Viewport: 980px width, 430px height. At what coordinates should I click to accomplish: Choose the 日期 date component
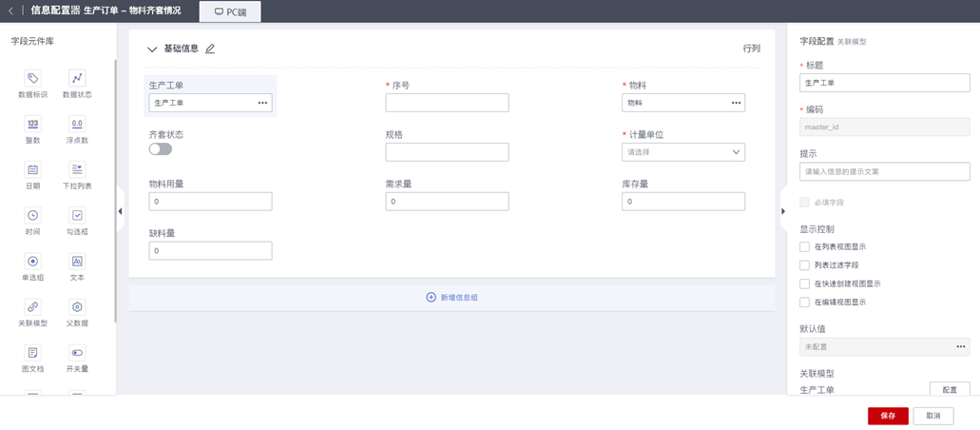click(32, 169)
